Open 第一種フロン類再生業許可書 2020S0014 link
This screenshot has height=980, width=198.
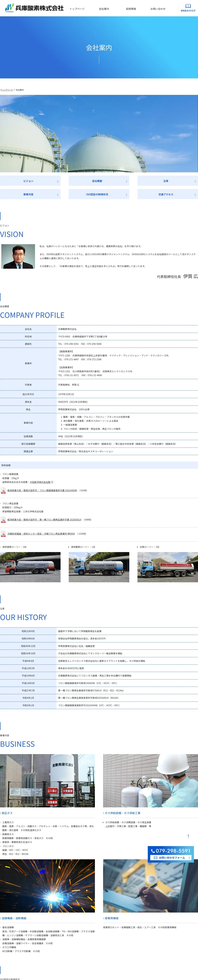coord(44,520)
